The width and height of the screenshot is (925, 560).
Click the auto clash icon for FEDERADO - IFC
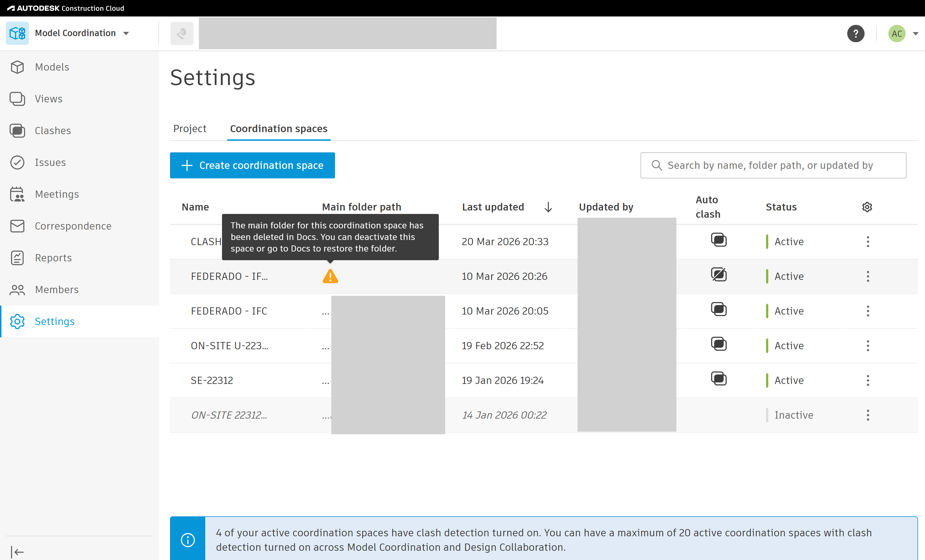719,309
